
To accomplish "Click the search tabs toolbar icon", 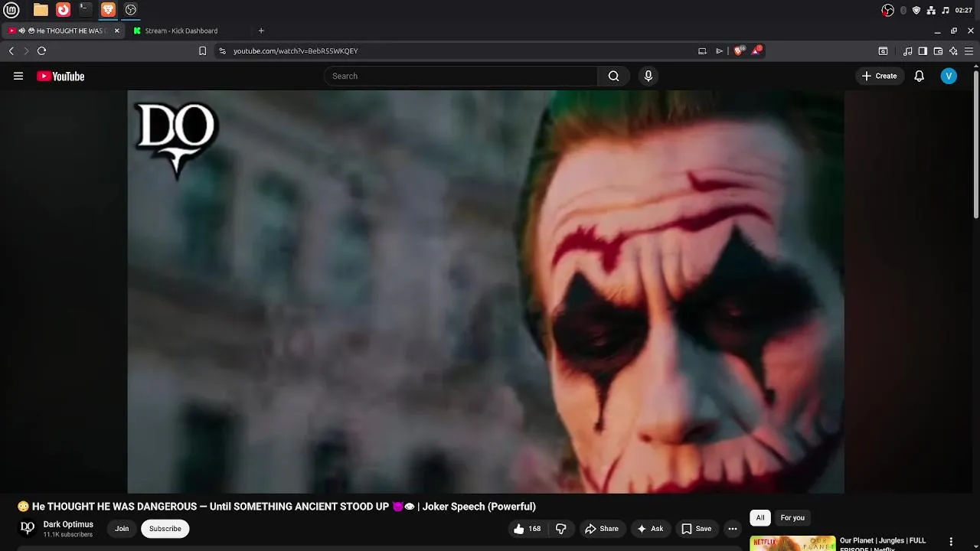I will tap(883, 51).
